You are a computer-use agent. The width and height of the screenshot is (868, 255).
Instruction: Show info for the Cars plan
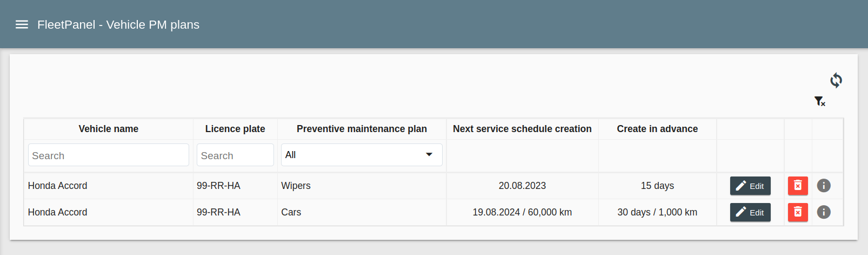click(x=824, y=212)
